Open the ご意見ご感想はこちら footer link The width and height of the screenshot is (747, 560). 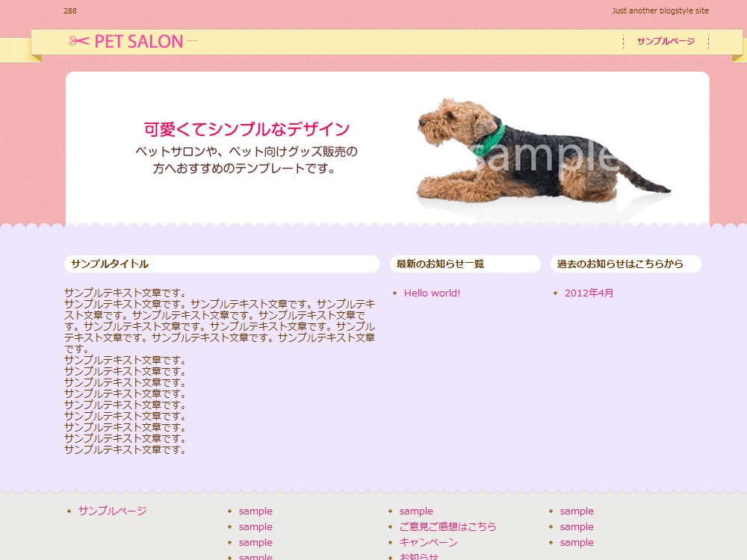pos(447,526)
